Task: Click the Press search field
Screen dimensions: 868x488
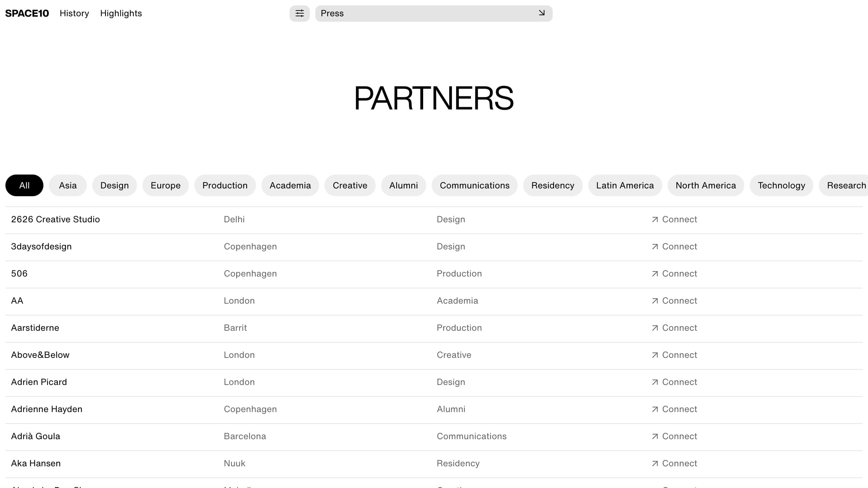Action: 424,14
